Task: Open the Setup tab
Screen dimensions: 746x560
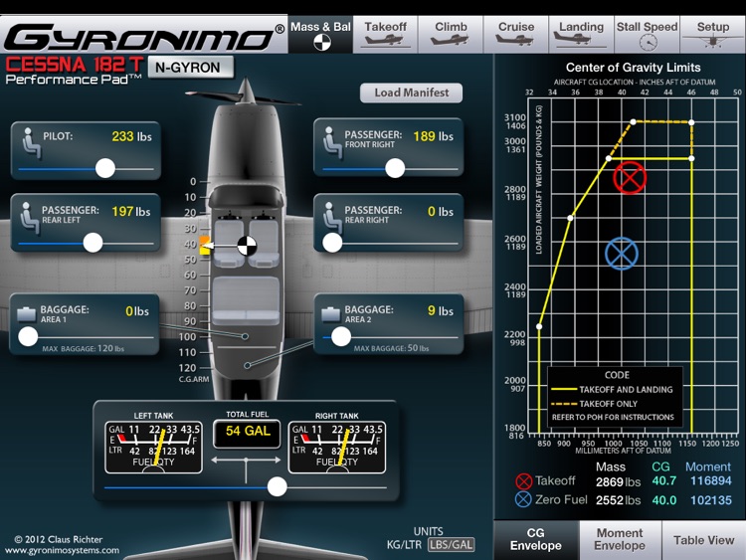Action: [713, 34]
